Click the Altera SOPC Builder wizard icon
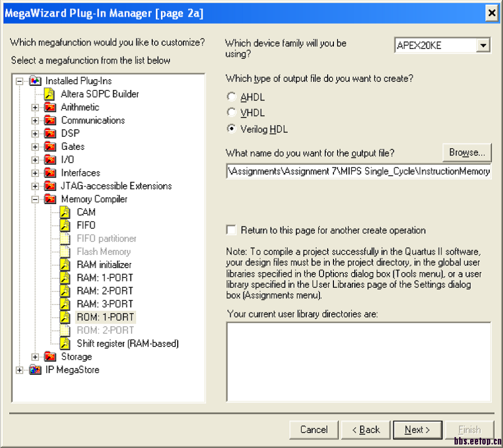The height and width of the screenshot is (448, 503). coord(49,94)
